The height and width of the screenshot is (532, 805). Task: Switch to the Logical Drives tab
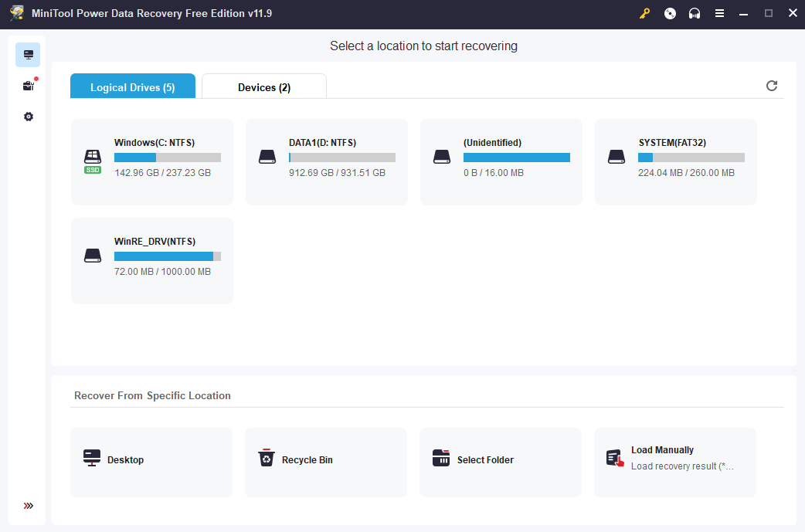pos(132,87)
